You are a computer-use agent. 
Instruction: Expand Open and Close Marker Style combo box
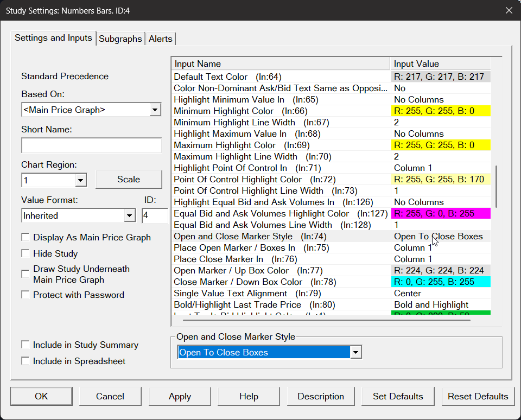point(356,353)
